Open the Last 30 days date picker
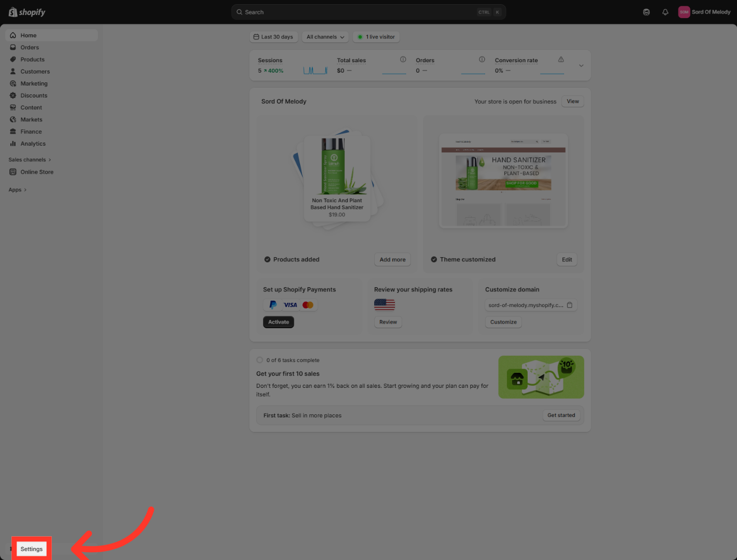Viewport: 737px width, 560px height. [274, 37]
